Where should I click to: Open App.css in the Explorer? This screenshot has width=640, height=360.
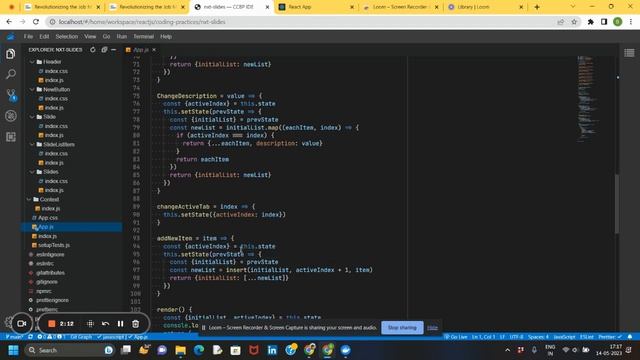coord(47,218)
